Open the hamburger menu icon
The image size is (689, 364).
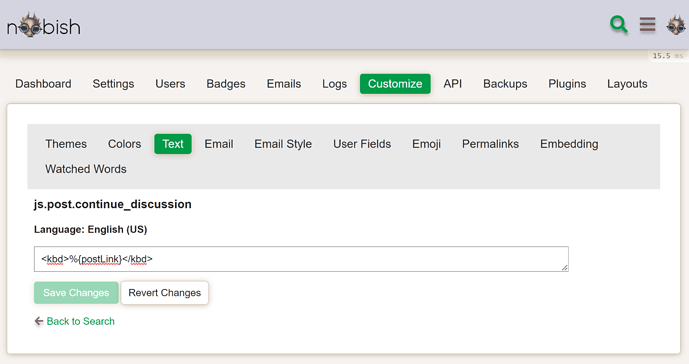tap(647, 25)
